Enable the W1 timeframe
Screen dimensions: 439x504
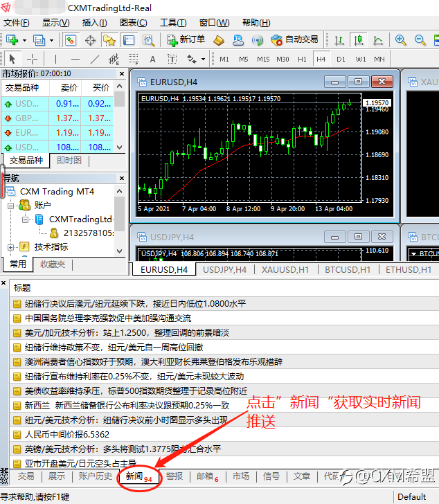360,59
